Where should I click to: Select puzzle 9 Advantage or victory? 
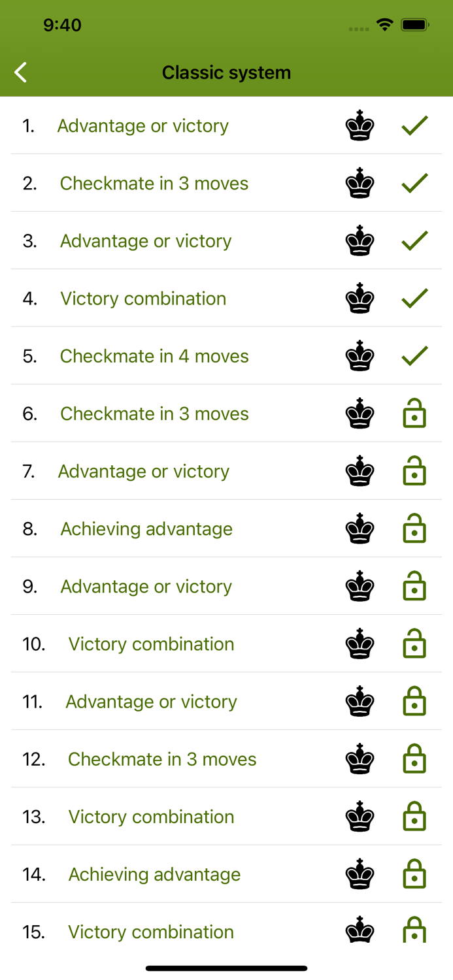coord(146,586)
